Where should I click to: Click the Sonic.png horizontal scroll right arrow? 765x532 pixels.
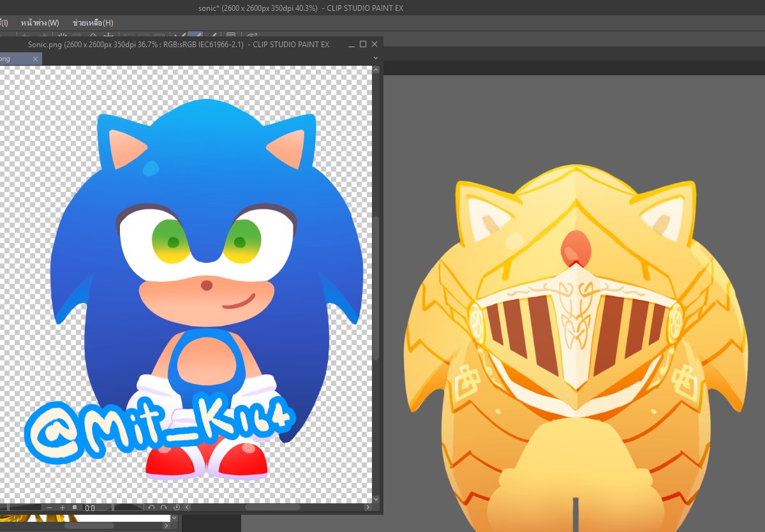(x=368, y=507)
